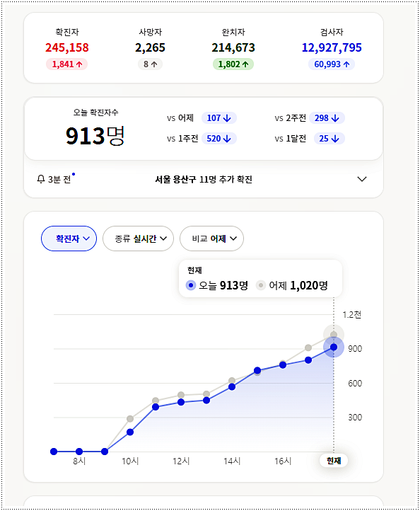Open the 확진자 dropdown filter
The width and height of the screenshot is (420, 511).
(69, 239)
